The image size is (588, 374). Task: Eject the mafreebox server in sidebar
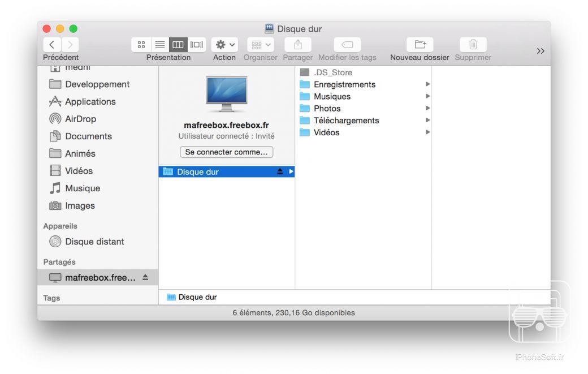coord(145,277)
